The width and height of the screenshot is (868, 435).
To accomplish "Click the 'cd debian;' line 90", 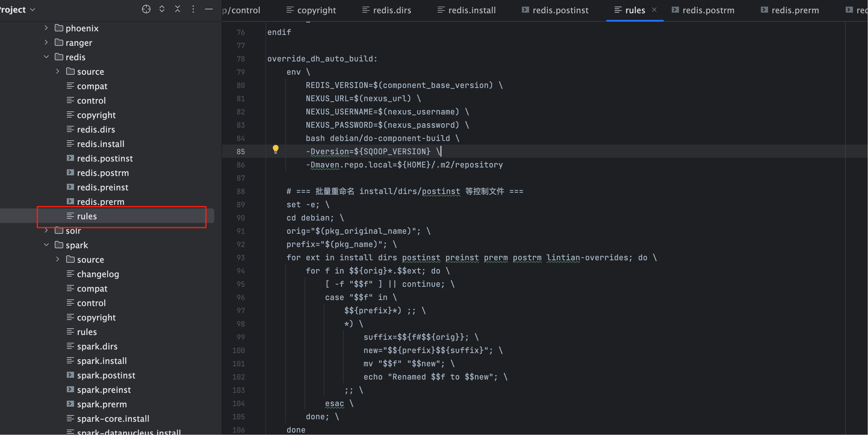I will point(315,218).
